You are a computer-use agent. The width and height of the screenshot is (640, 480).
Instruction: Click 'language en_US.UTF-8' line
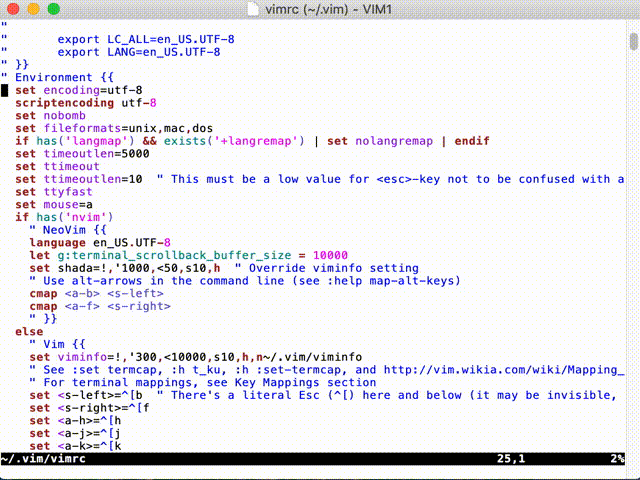pos(100,242)
